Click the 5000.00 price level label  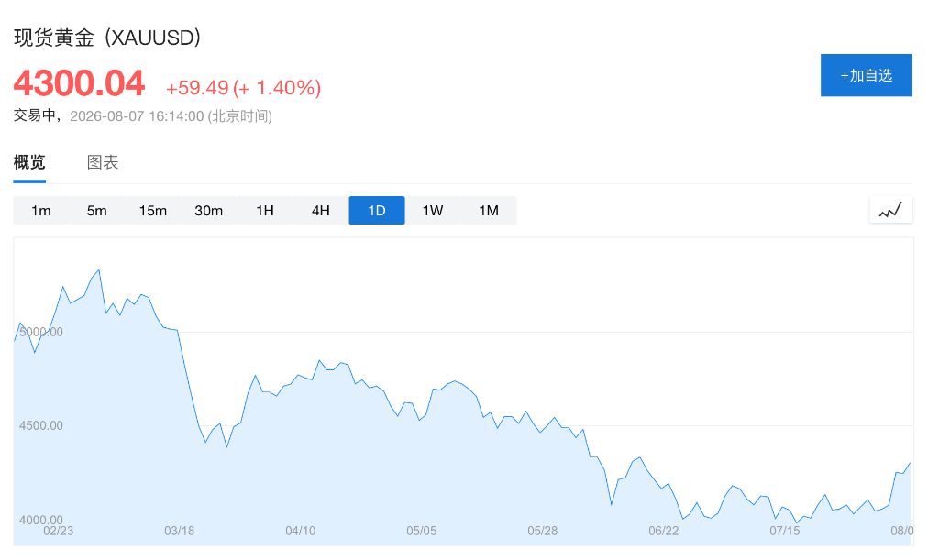pos(40,332)
